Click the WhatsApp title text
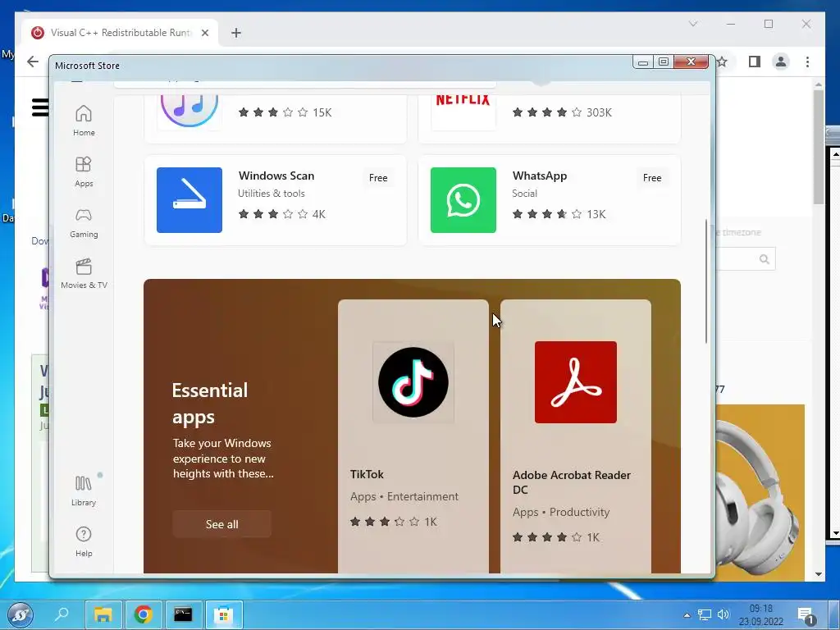840x630 pixels. click(540, 176)
